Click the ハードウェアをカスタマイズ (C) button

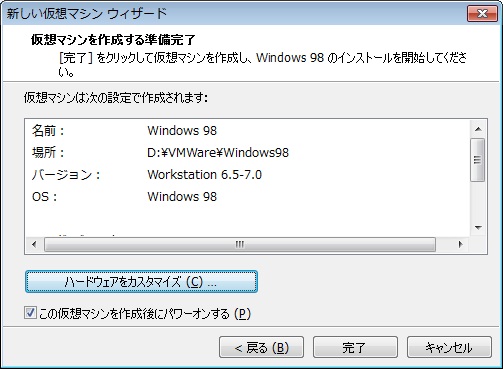(x=141, y=282)
